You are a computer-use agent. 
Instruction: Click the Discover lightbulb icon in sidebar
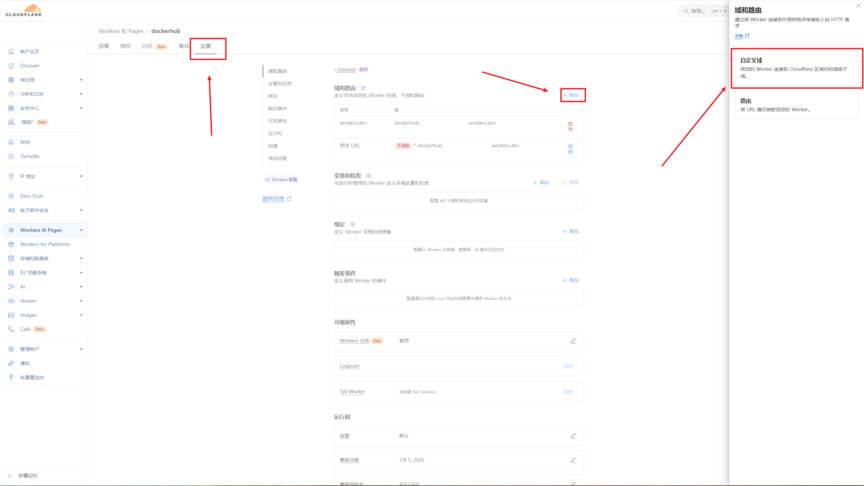click(11, 66)
